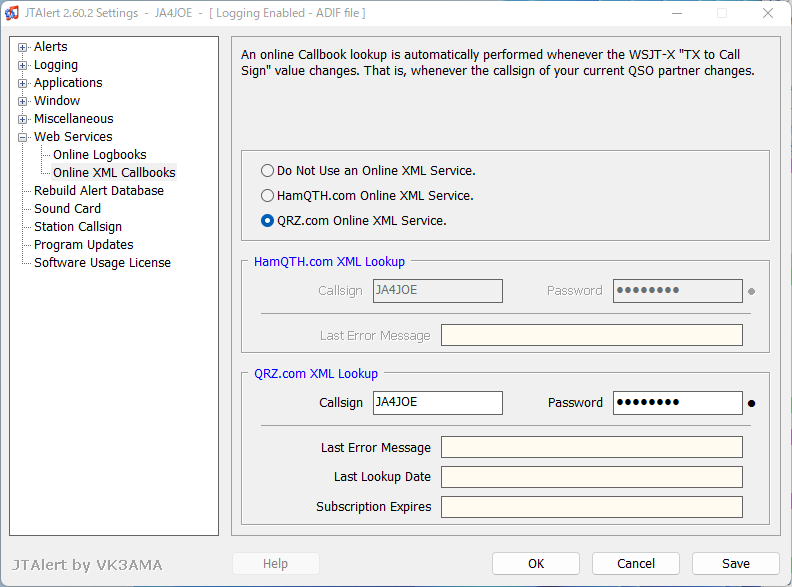Open Program Updates in the tree
The width and height of the screenshot is (792, 587).
pos(83,244)
